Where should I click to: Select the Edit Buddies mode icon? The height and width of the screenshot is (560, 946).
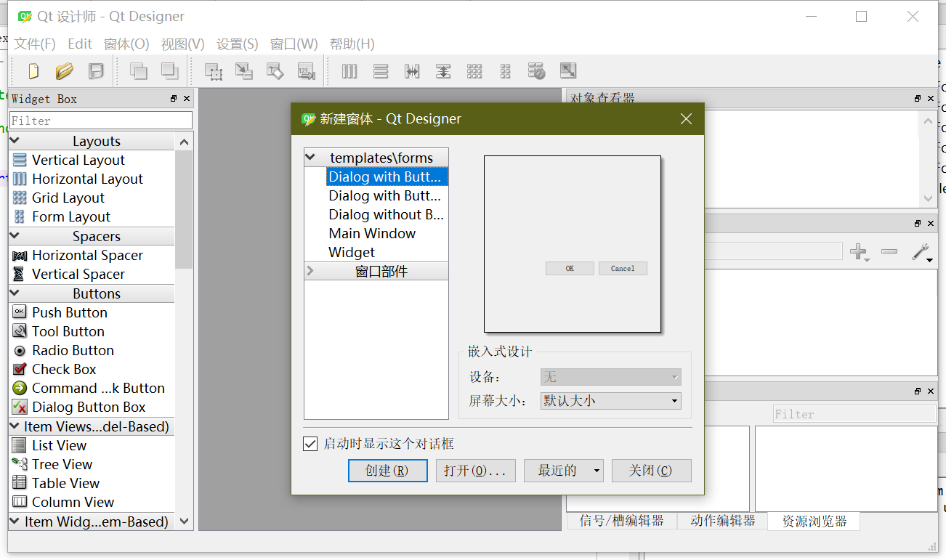click(275, 70)
